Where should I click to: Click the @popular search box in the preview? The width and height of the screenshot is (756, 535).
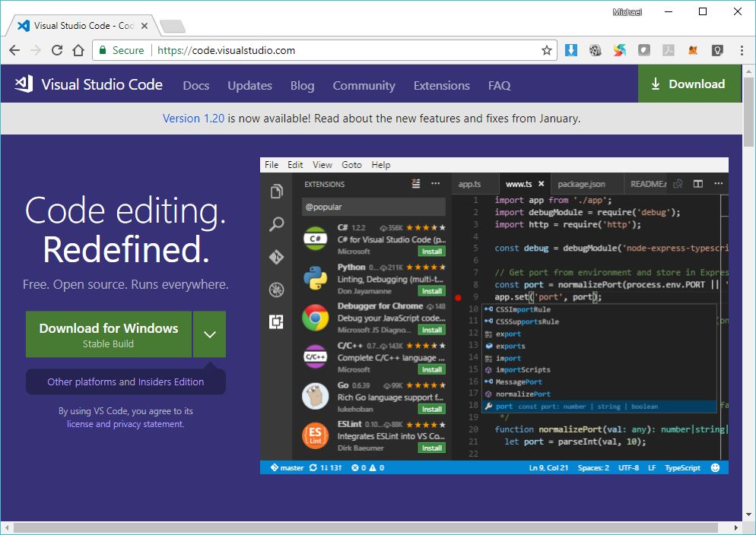(x=373, y=207)
